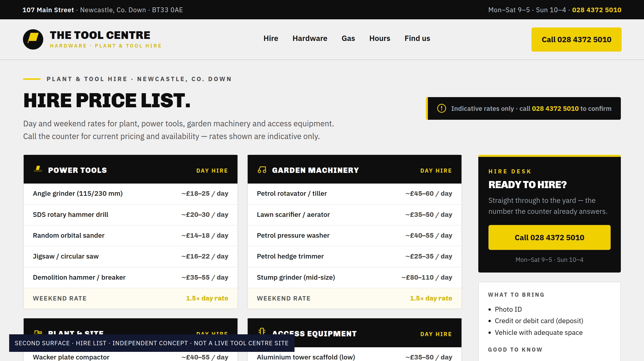Image resolution: width=644 pixels, height=361 pixels.
Task: Click Credit or debit card (deposit) item
Action: [539, 321]
